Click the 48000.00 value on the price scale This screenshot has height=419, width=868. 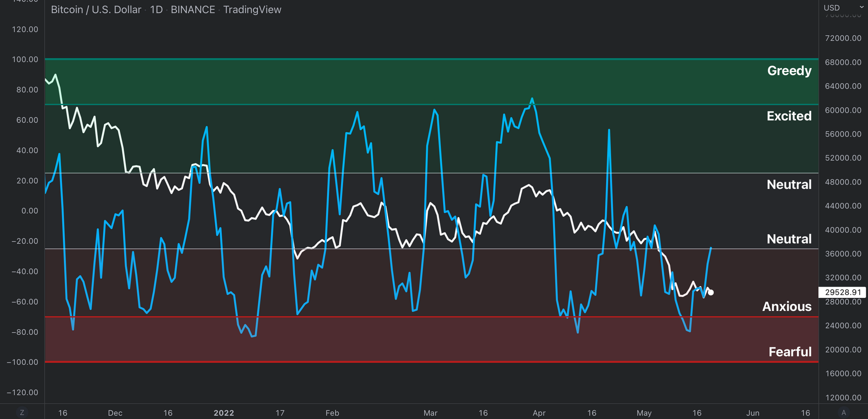(843, 182)
